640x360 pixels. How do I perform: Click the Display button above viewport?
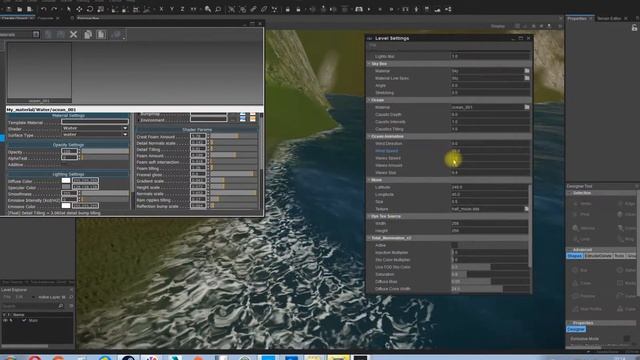click(x=498, y=26)
